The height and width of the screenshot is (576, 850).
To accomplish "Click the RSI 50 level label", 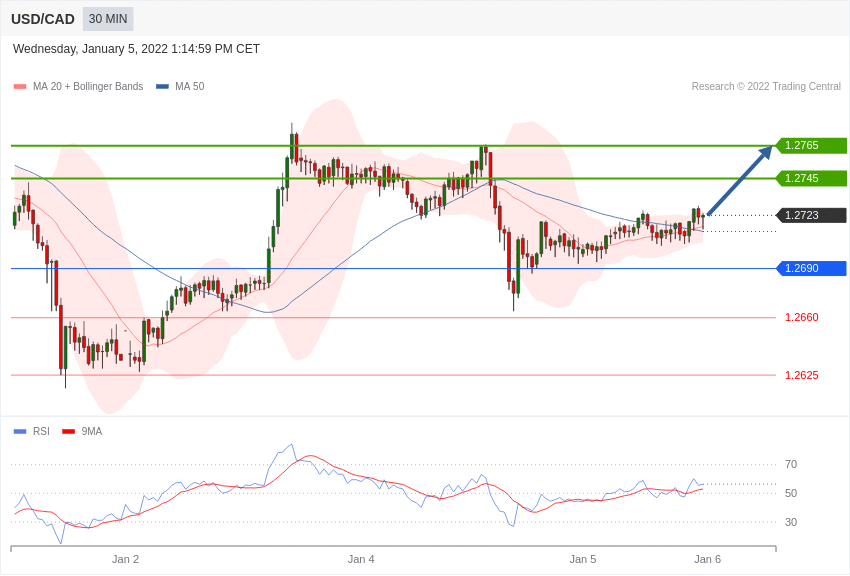I will [x=791, y=493].
